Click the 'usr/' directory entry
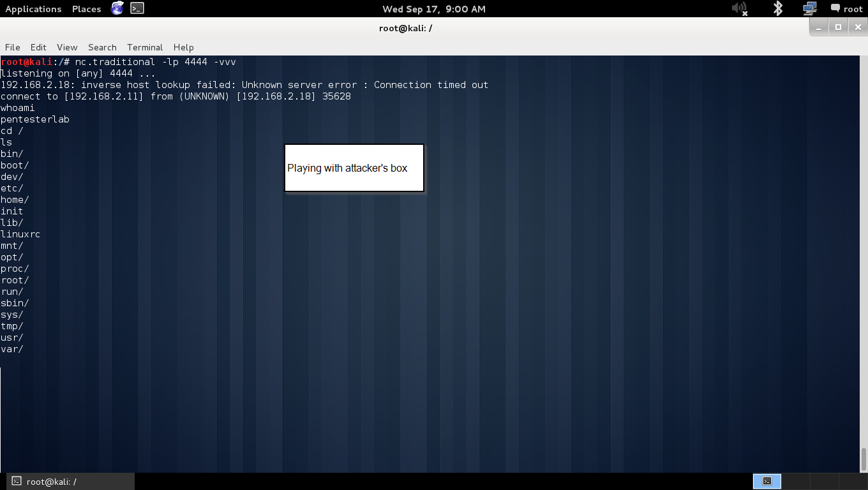This screenshot has height=490, width=868. [x=12, y=338]
